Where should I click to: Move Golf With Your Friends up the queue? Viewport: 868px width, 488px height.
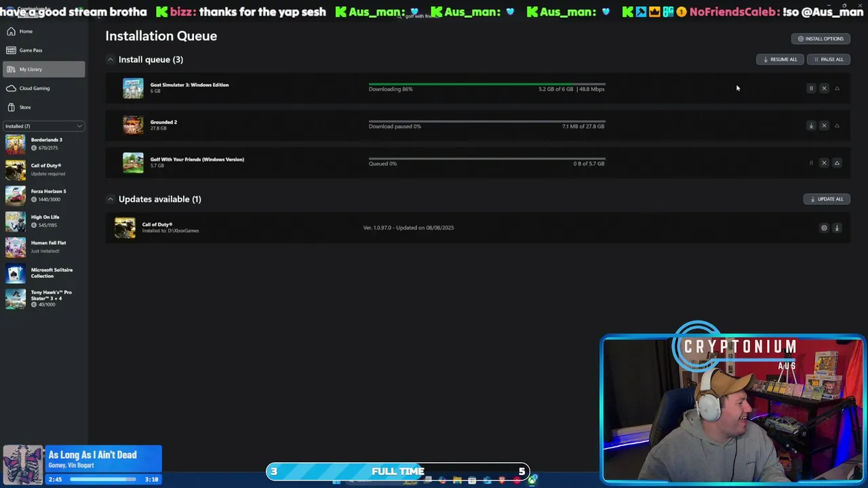pos(837,163)
